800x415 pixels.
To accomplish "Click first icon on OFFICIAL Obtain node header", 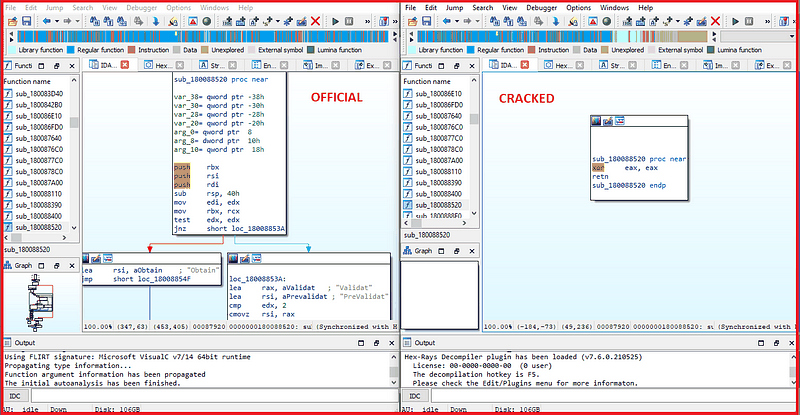I will (84, 259).
